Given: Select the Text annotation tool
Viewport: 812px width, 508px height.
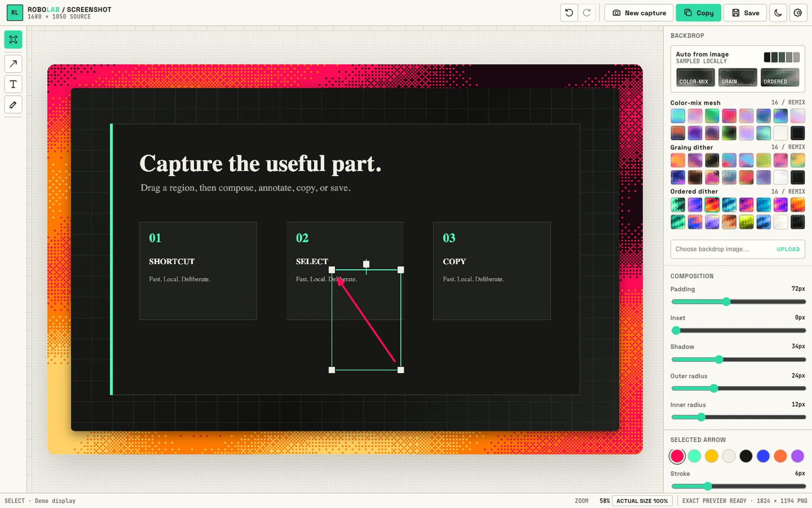Looking at the screenshot, I should (x=13, y=84).
